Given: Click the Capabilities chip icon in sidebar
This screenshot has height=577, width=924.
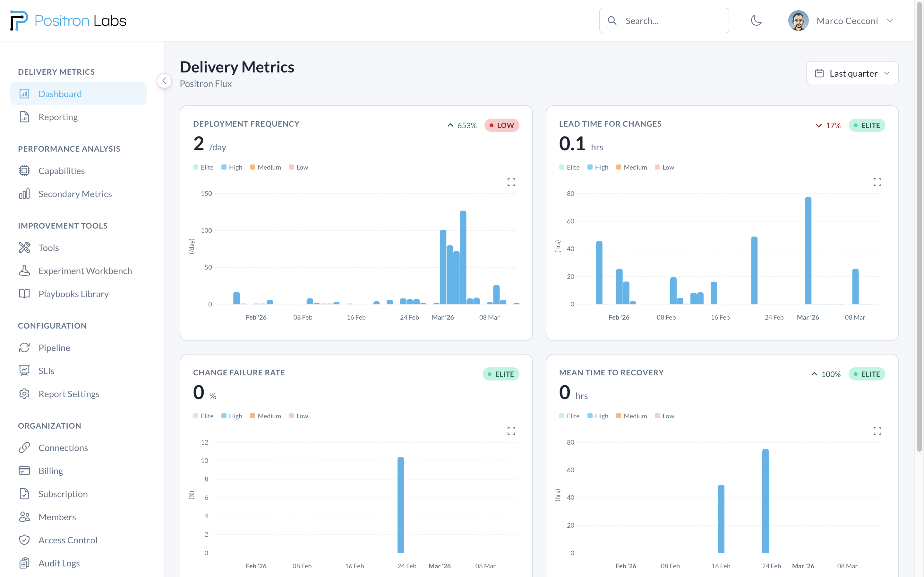Looking at the screenshot, I should 24,171.
